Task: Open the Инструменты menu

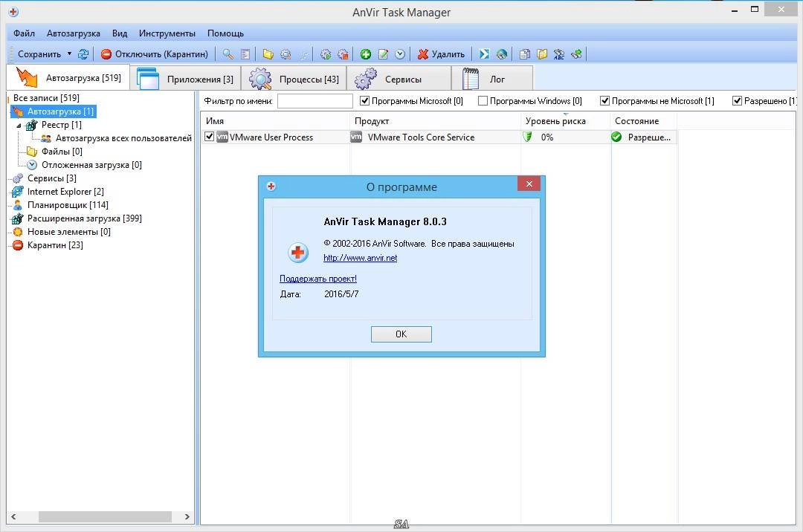Action: (x=167, y=33)
